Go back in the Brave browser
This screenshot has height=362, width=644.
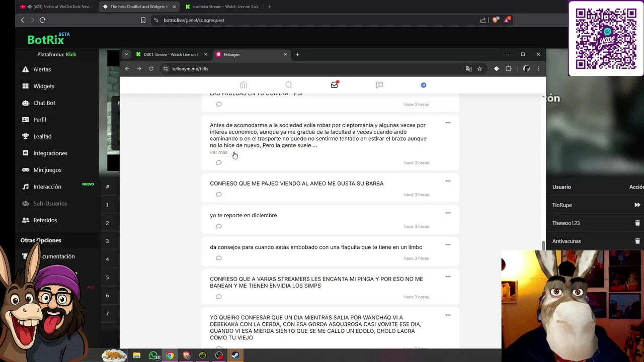[x=22, y=20]
